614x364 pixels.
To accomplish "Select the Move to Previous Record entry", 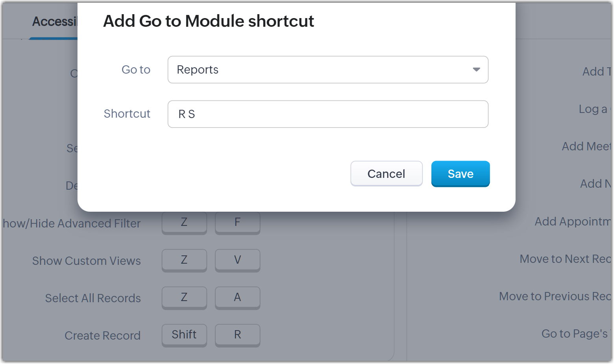I will click(x=555, y=296).
